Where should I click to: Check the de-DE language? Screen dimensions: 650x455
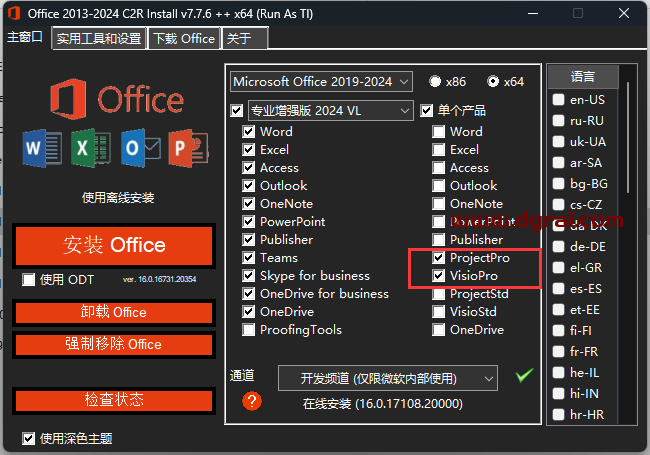[x=558, y=247]
